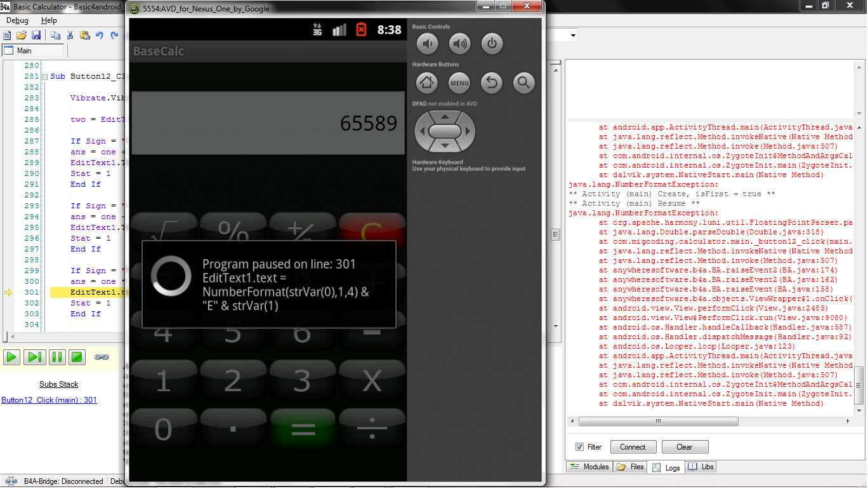
Task: Select the Main module tab
Action: [33, 51]
